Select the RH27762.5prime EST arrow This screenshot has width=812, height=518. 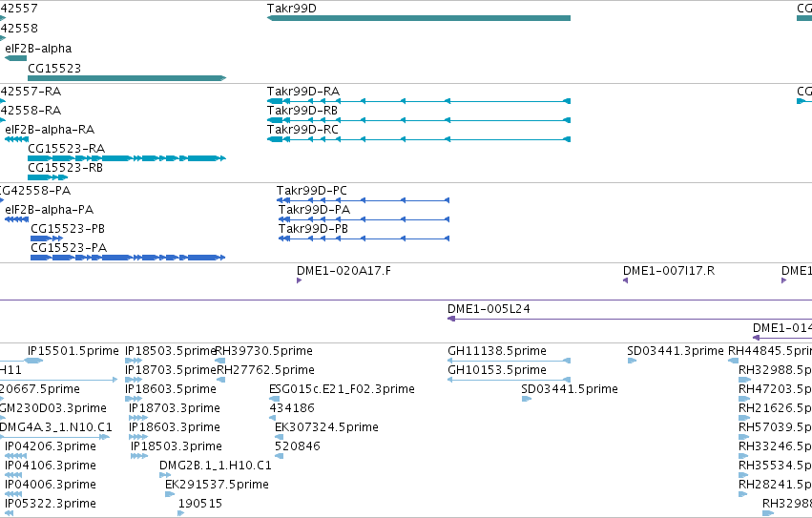(x=220, y=380)
